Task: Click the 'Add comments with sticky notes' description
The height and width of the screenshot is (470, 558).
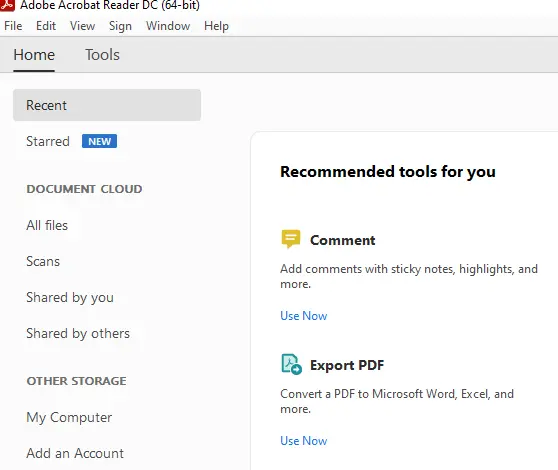Action: pos(409,276)
